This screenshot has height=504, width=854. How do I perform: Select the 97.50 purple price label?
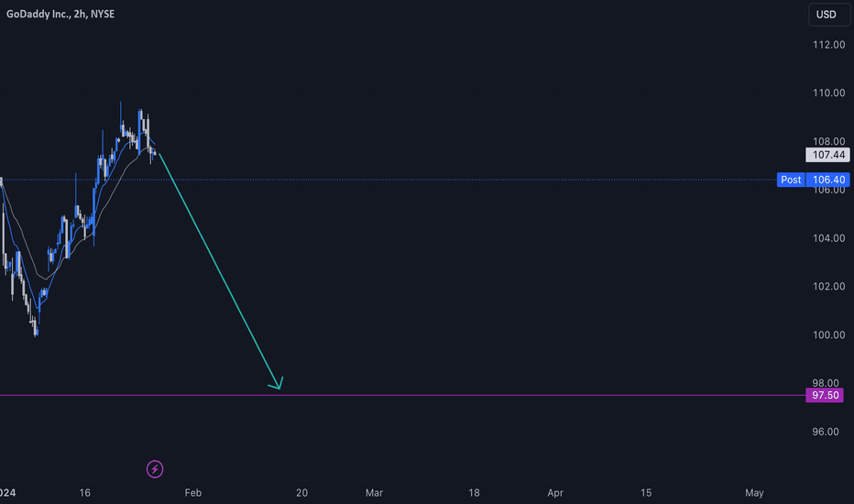pos(825,395)
